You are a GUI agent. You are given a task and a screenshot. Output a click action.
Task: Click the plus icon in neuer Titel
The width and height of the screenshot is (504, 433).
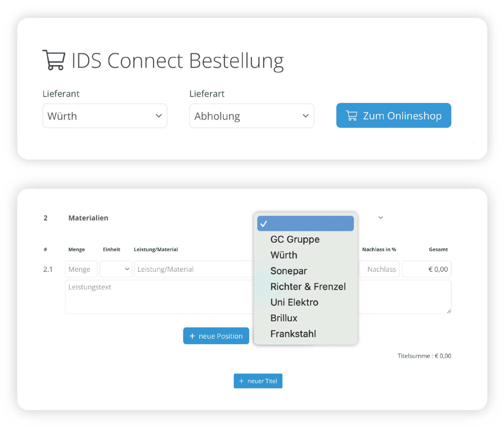(x=241, y=381)
